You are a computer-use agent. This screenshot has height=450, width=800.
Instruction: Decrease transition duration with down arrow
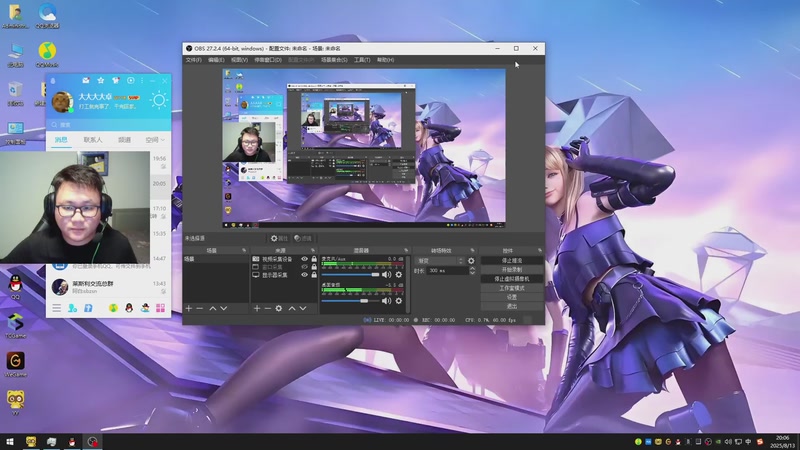point(472,273)
